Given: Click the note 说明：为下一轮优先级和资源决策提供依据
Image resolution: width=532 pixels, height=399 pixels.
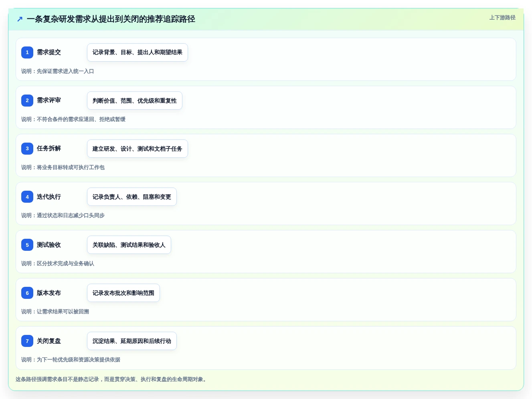Looking at the screenshot, I should pyautogui.click(x=71, y=360).
